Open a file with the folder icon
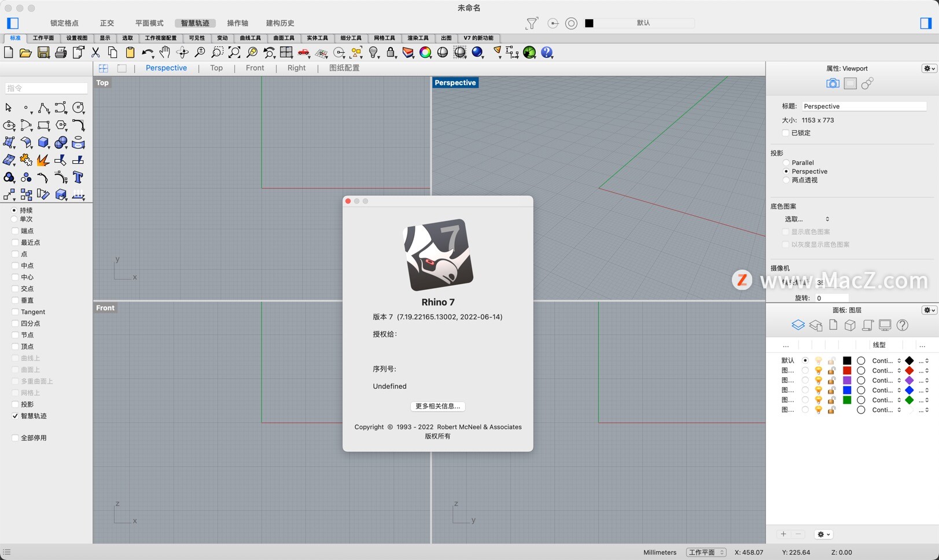The width and height of the screenshot is (939, 560). click(25, 53)
